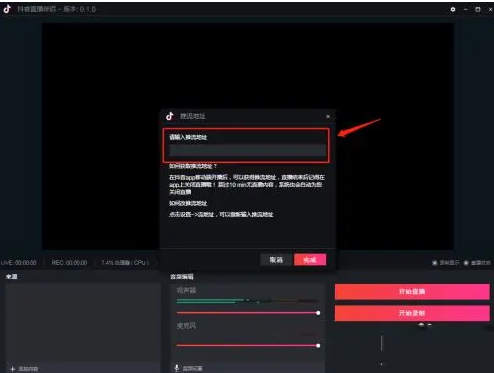Click the LIVE: 00:00:00 timer
The height and width of the screenshot is (373, 494).
[x=19, y=263]
